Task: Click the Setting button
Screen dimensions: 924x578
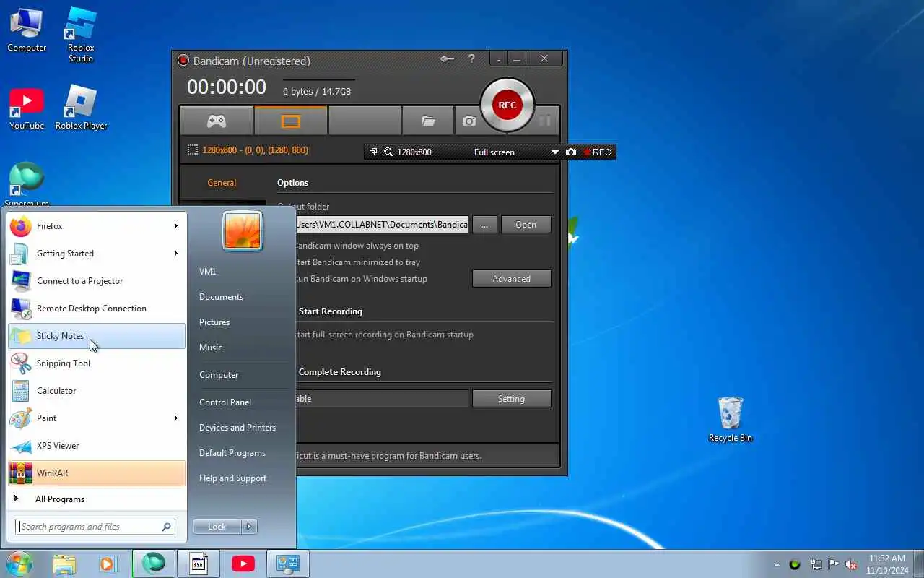Action: coord(511,399)
